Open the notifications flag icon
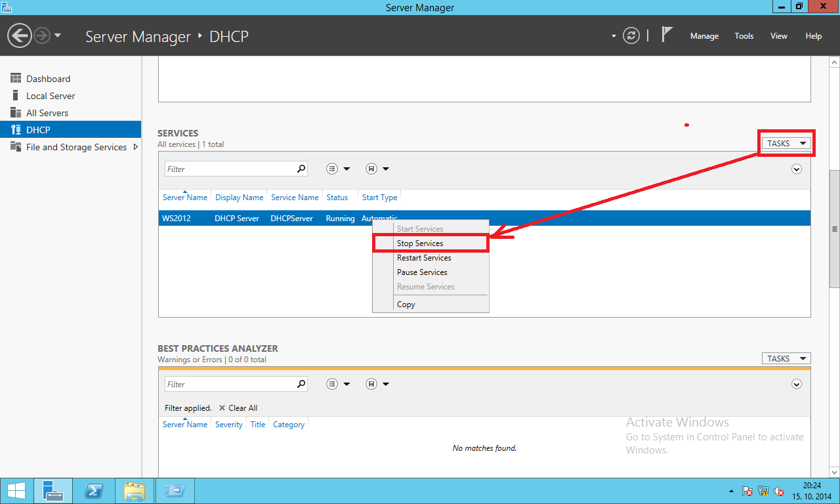 tap(667, 35)
